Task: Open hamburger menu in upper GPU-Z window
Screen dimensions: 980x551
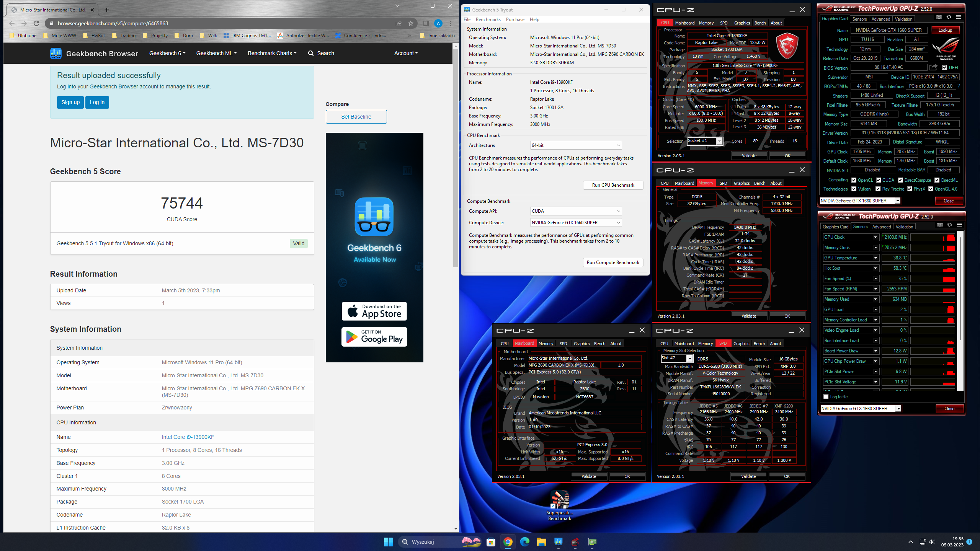Action: click(x=959, y=17)
